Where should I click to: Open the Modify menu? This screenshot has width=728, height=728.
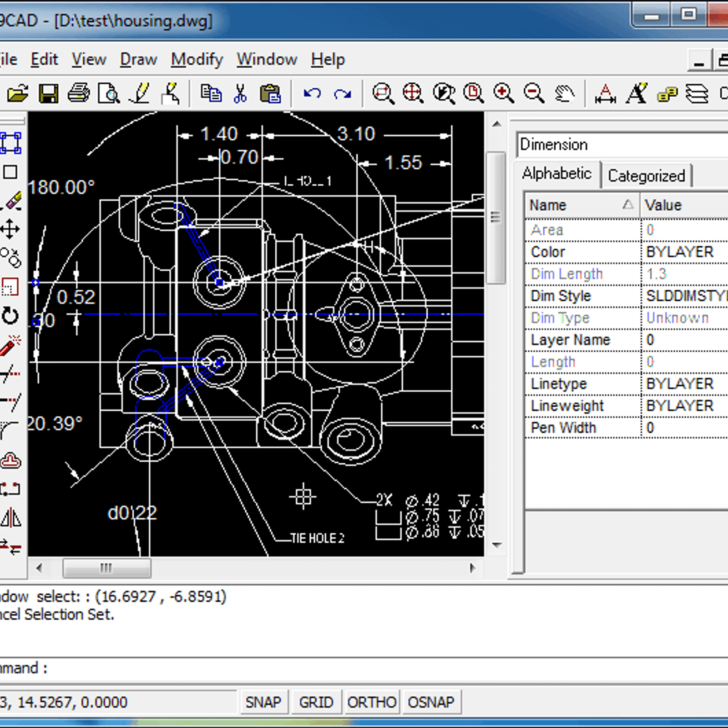tap(196, 59)
